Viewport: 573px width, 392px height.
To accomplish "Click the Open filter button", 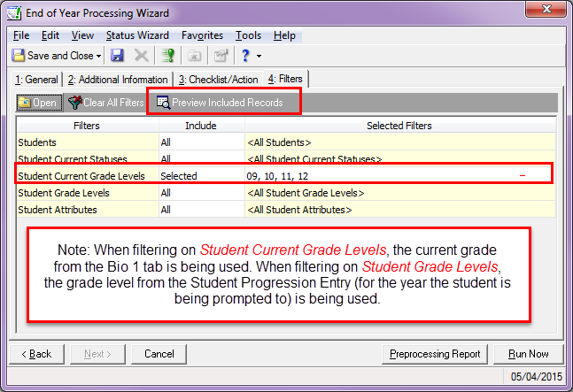I will pos(39,103).
